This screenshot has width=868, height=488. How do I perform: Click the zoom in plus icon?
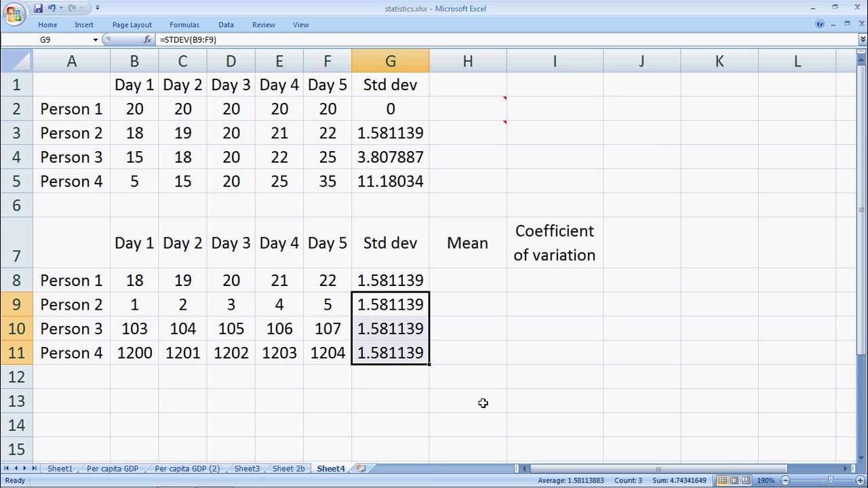pos(860,481)
